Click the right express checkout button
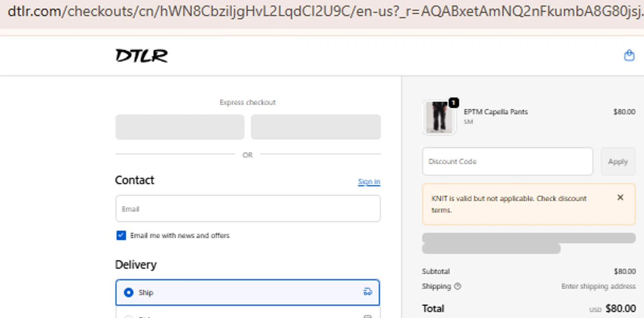This screenshot has width=644, height=318. [x=316, y=127]
